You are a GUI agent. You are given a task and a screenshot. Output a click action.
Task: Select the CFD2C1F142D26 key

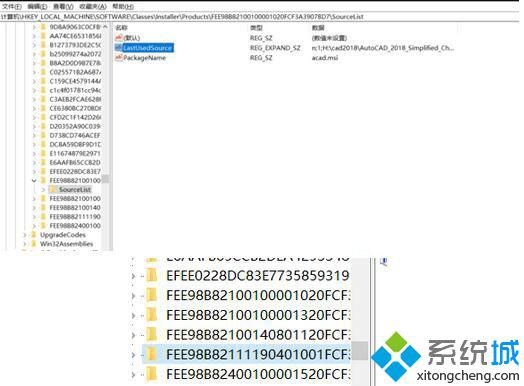pos(75,117)
